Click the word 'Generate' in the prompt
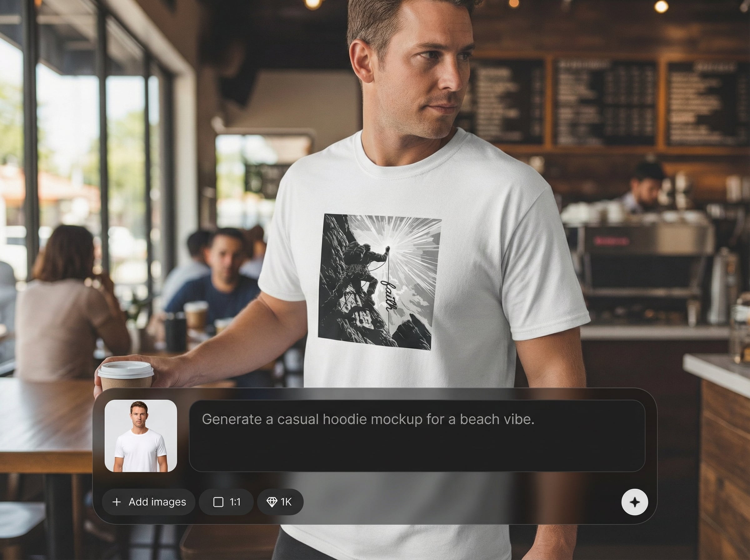 (232, 420)
